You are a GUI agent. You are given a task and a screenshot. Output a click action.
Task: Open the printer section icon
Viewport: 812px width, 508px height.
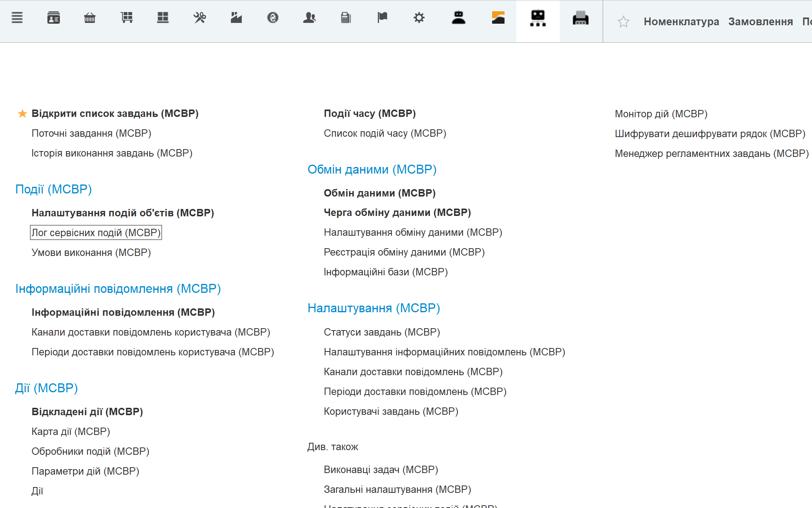pyautogui.click(x=581, y=17)
